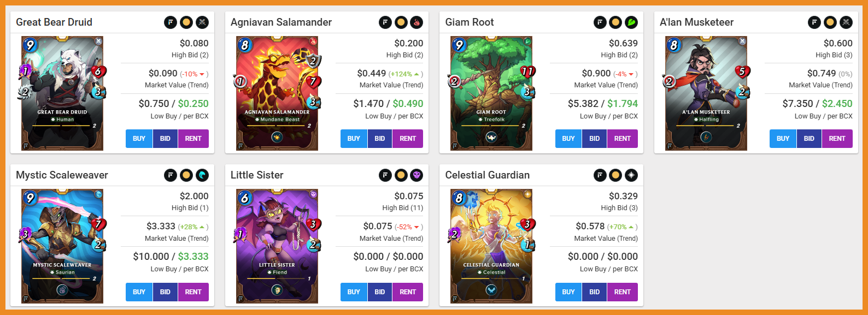Click the gold foil icon on Little Sister
This screenshot has width=868, height=315.
pos(401,175)
